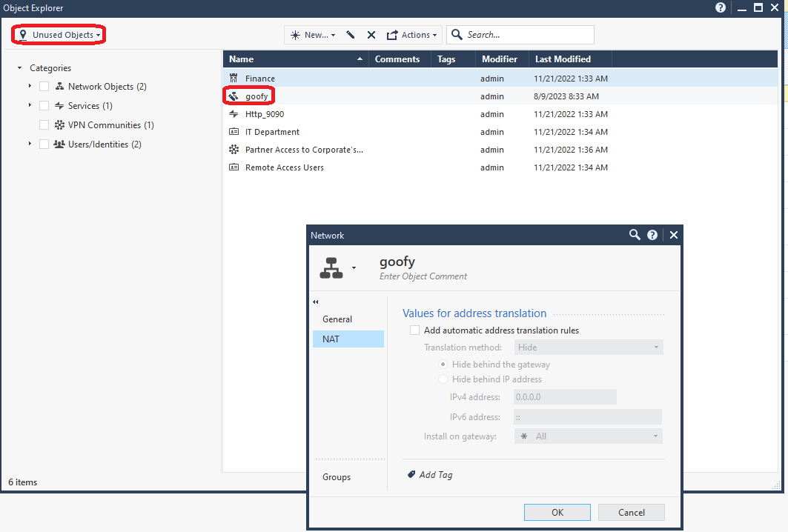This screenshot has width=788, height=532.
Task: Sort by the Last Modified column header
Action: (570, 59)
